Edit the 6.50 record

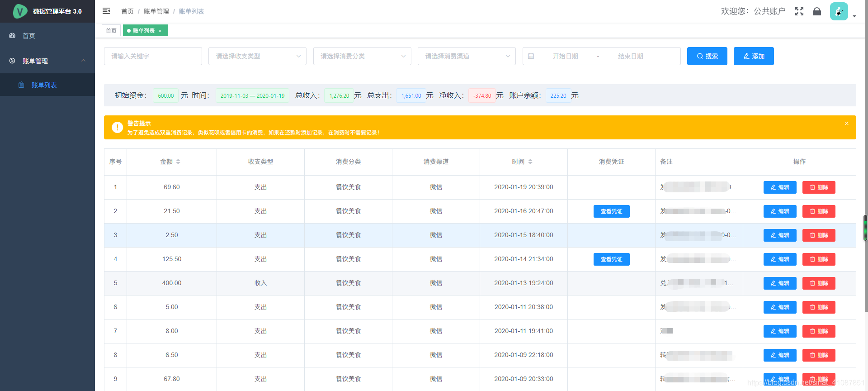tap(780, 355)
